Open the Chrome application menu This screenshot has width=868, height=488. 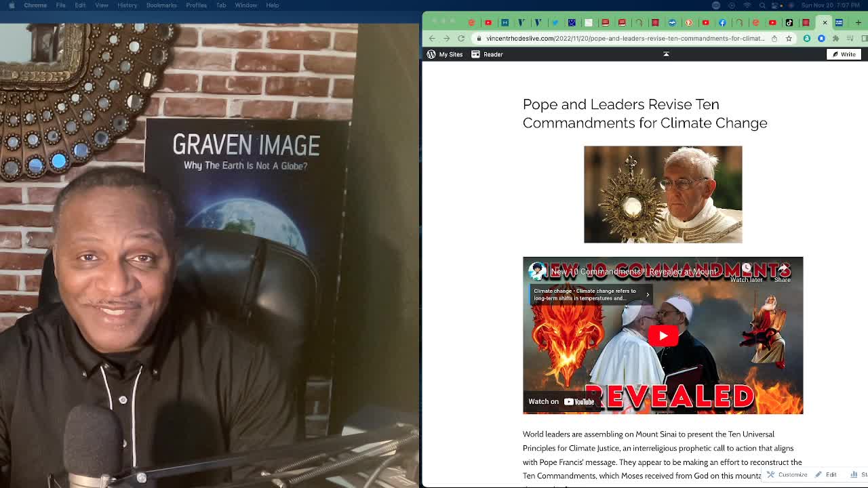tap(35, 5)
